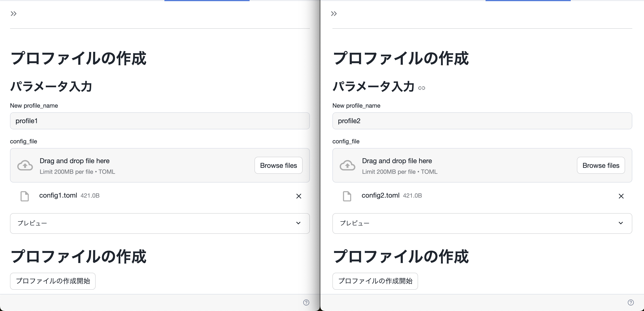The width and height of the screenshot is (644, 311).
Task: Focus the profile2 name input field
Action: [x=482, y=121]
